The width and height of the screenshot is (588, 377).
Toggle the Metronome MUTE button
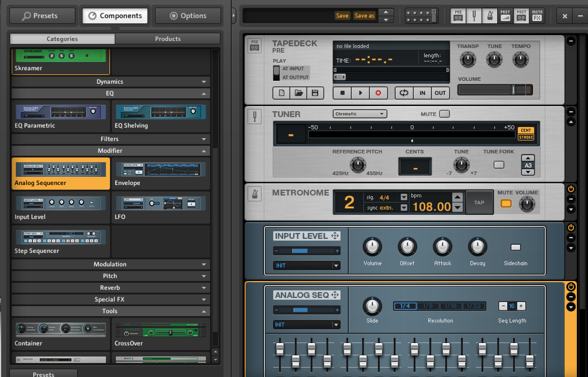click(506, 203)
